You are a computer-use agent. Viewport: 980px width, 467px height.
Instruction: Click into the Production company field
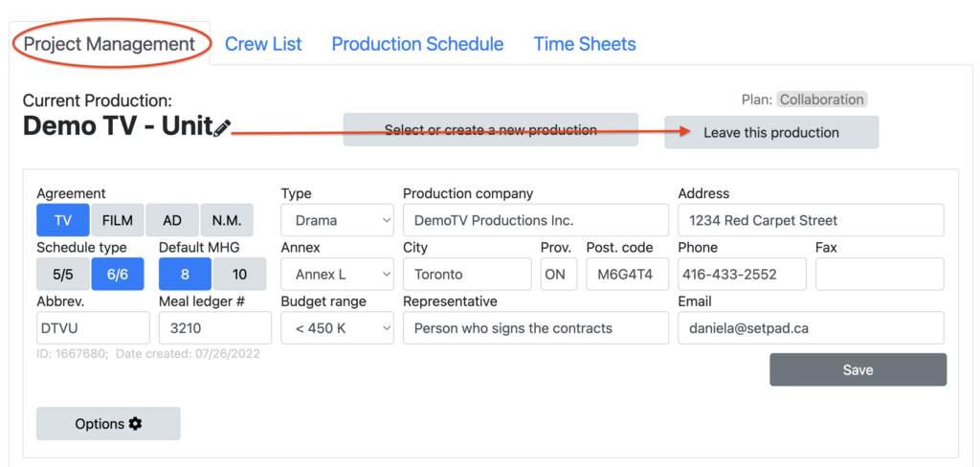click(536, 220)
